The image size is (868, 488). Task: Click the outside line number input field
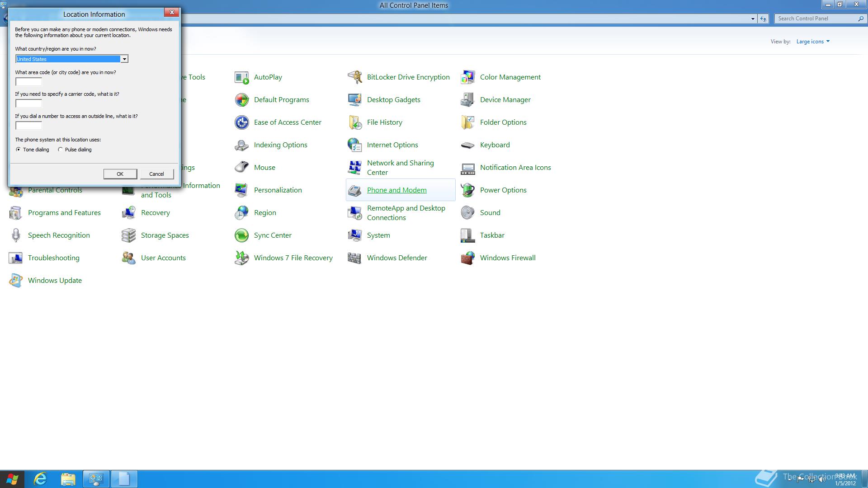coord(28,126)
